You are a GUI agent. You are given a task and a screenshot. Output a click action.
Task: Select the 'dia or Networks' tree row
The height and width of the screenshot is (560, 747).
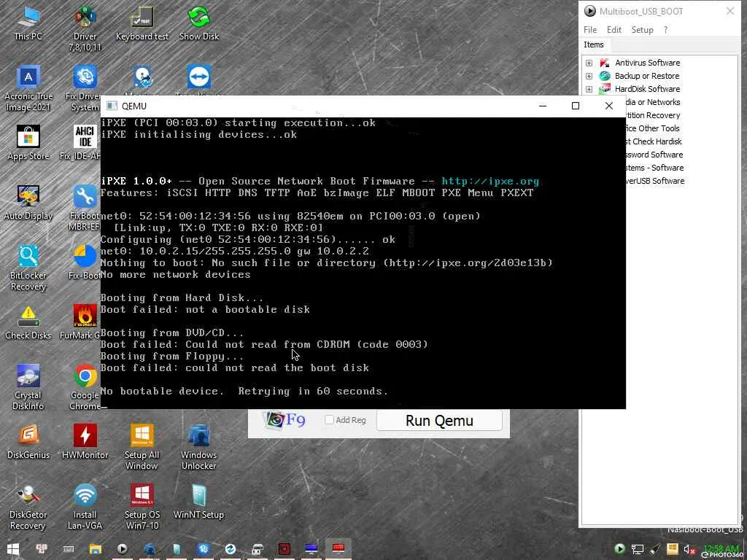click(653, 102)
